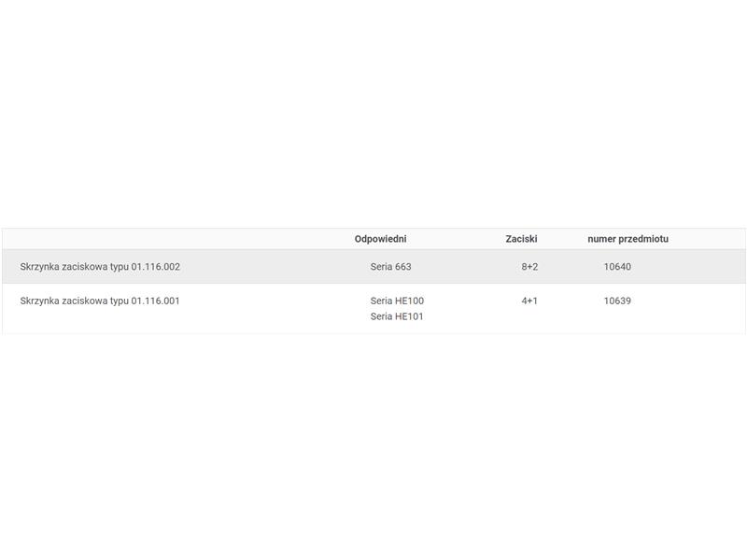Select the 8+2 Zaciski value

coord(529,267)
